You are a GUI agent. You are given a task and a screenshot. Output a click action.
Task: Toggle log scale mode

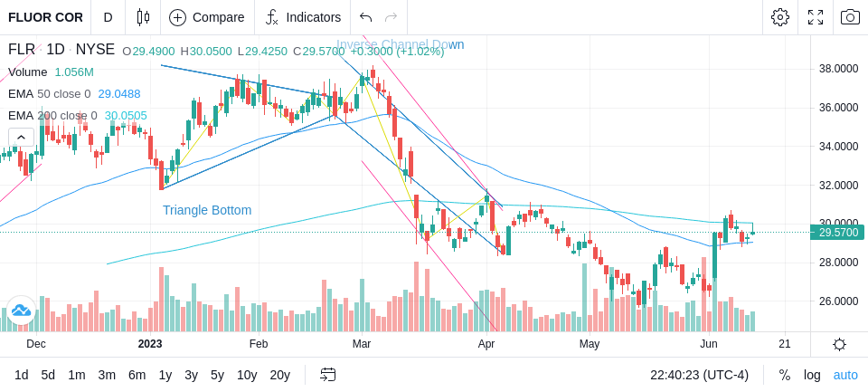click(812, 375)
